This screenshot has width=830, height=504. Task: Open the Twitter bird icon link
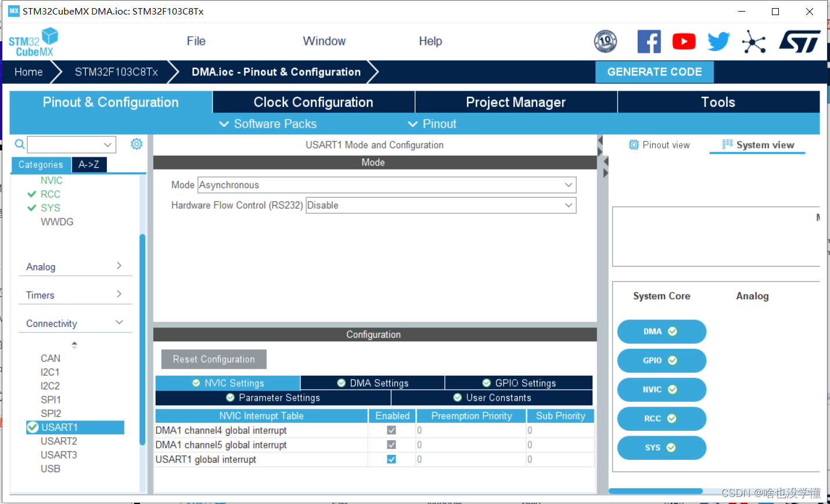[x=718, y=41]
